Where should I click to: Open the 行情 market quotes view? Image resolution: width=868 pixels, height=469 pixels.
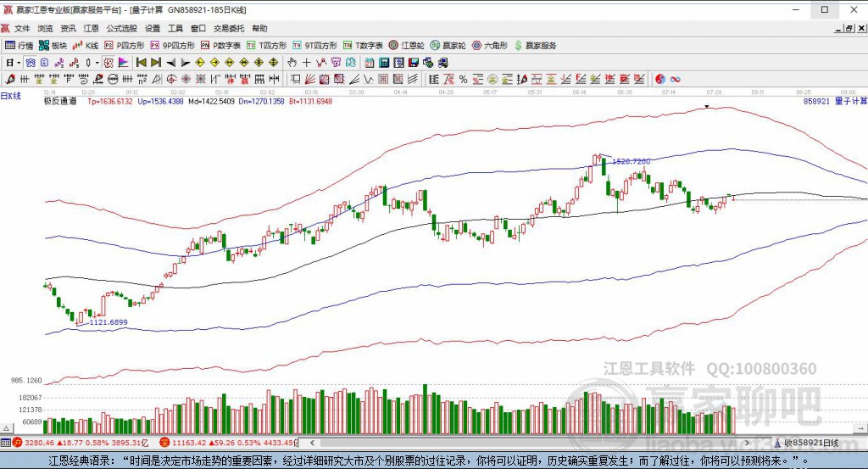point(19,46)
